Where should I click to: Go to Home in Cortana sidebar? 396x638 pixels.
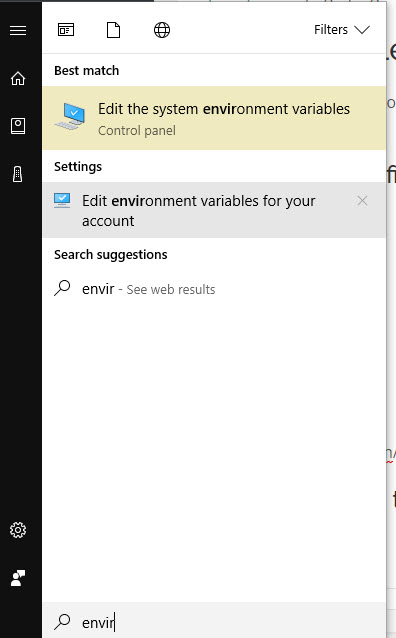(x=18, y=78)
